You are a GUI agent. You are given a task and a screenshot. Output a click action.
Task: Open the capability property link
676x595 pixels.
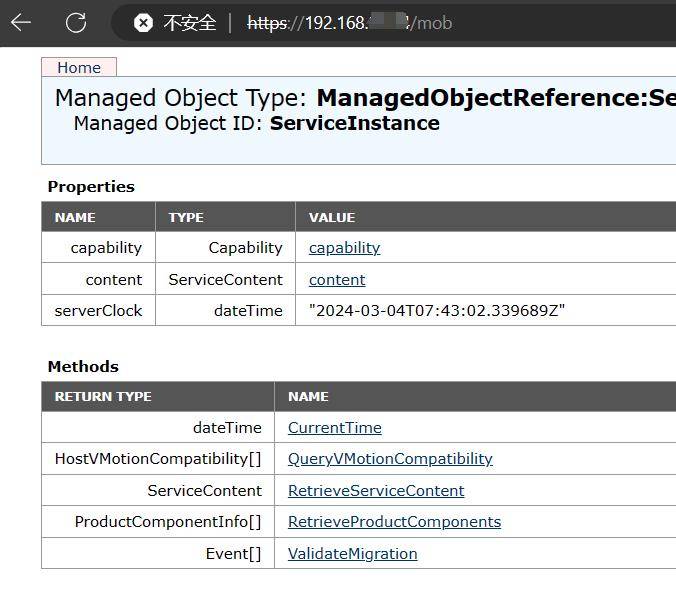344,247
